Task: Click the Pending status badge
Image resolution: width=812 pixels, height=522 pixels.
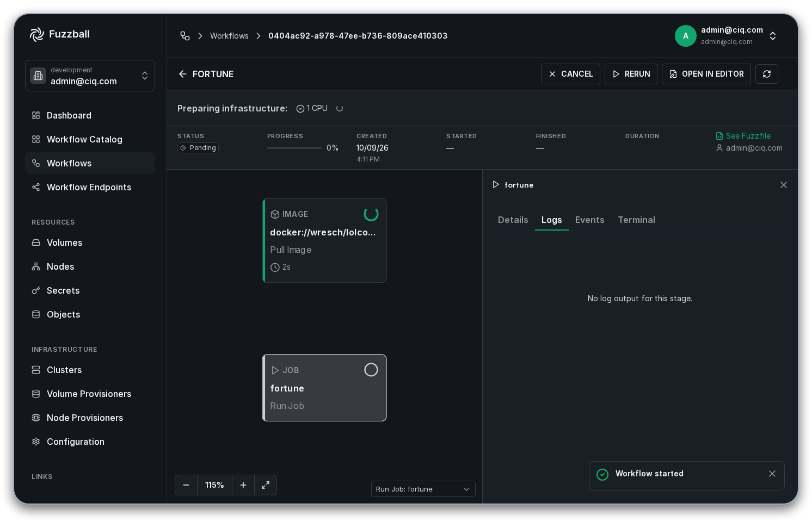Action: point(198,148)
